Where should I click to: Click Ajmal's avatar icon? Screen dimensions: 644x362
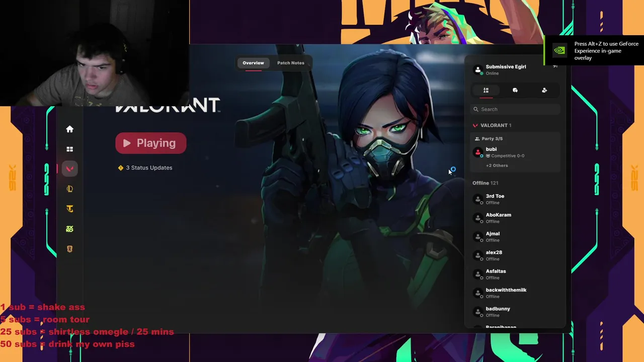(x=477, y=236)
